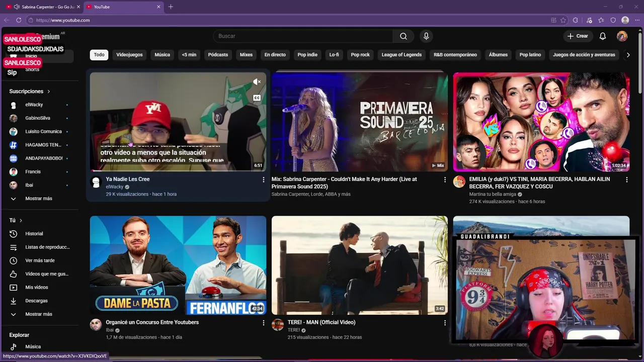Image resolution: width=644 pixels, height=362 pixels.
Task: Toggle captions on elWacky preview
Action: 257,98
